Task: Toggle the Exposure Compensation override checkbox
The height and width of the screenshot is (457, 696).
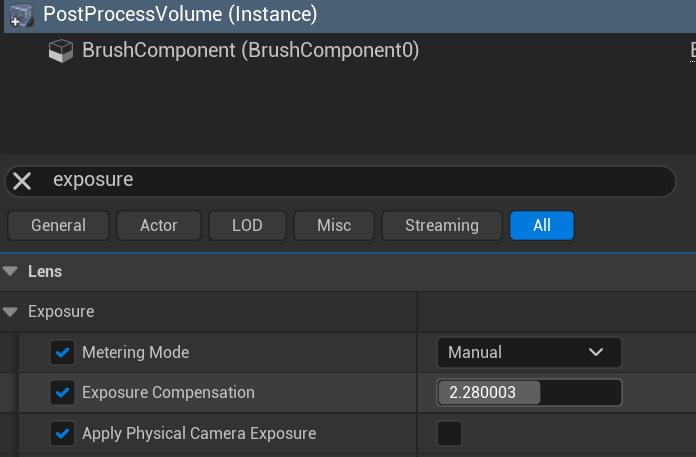Action: coord(63,393)
